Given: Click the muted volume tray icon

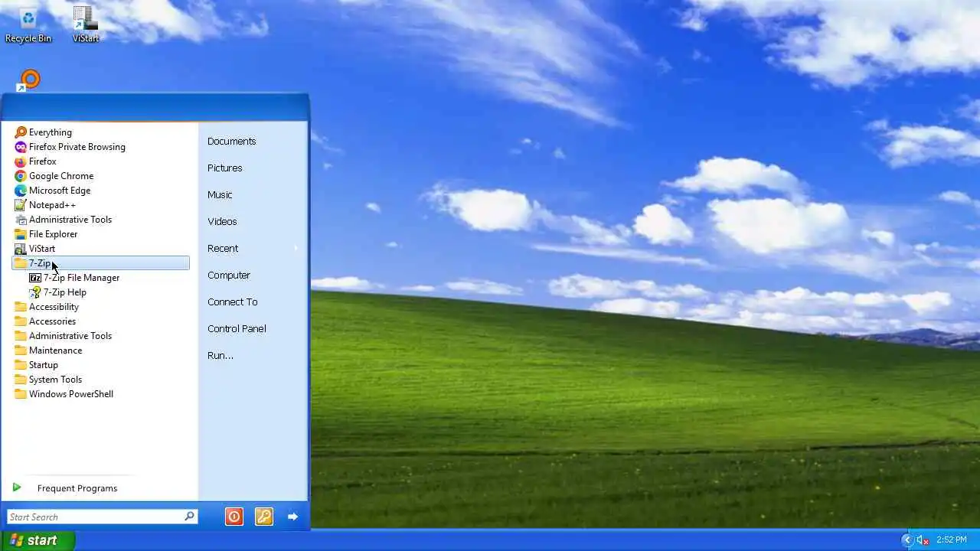Looking at the screenshot, I should (x=923, y=540).
